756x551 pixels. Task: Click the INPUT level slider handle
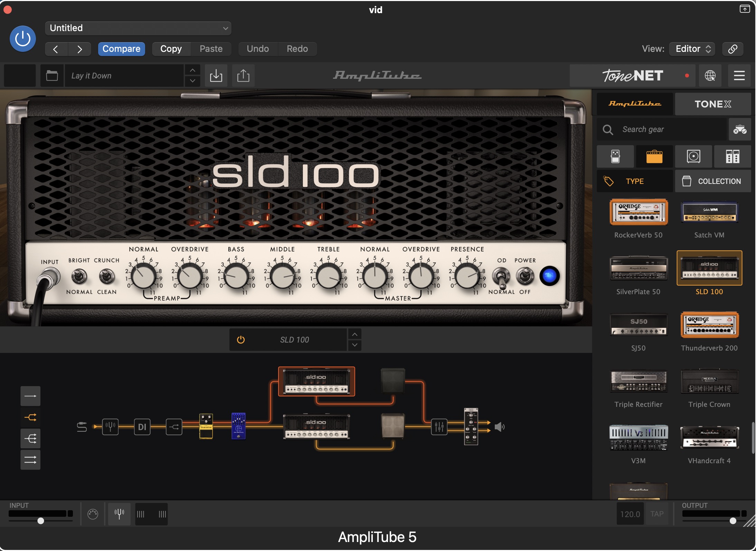(41, 521)
